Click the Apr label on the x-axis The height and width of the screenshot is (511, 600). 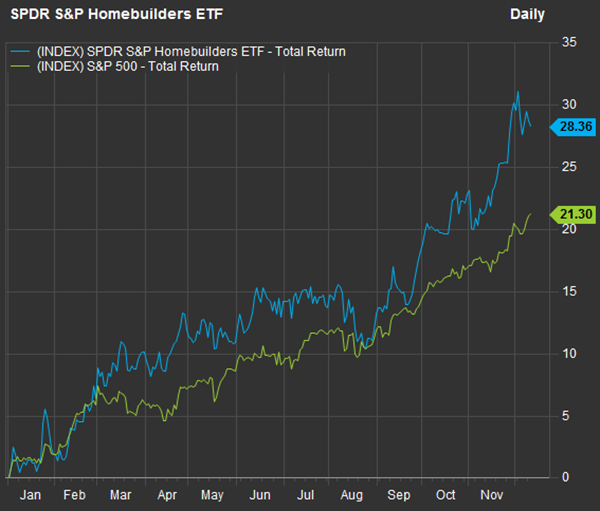(167, 495)
